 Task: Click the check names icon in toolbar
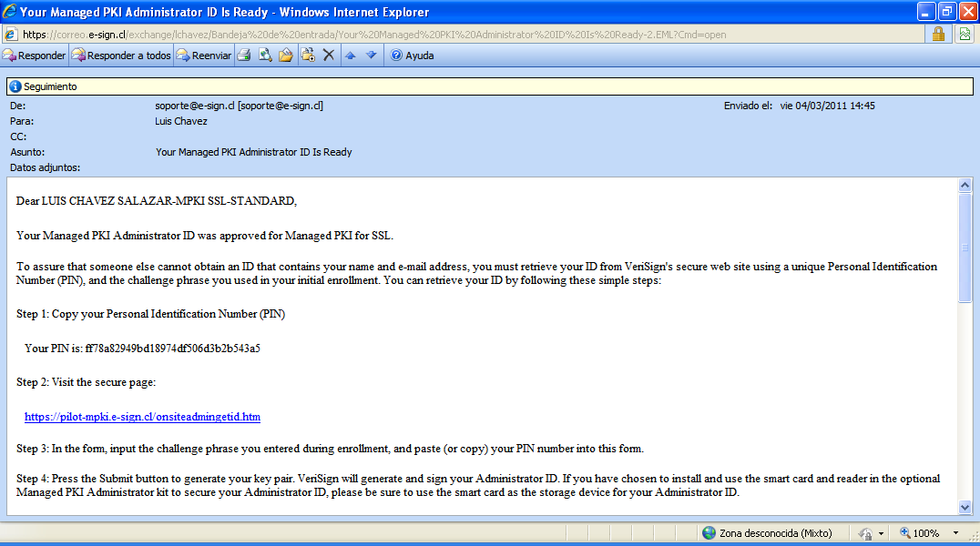[265, 56]
